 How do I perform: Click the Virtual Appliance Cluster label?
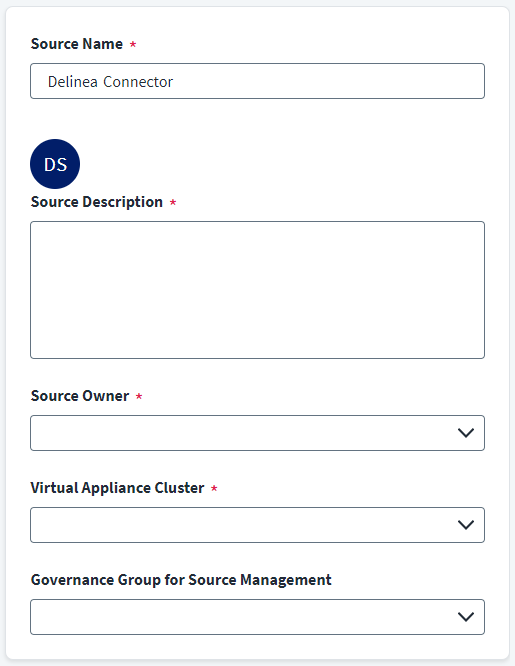coord(117,488)
